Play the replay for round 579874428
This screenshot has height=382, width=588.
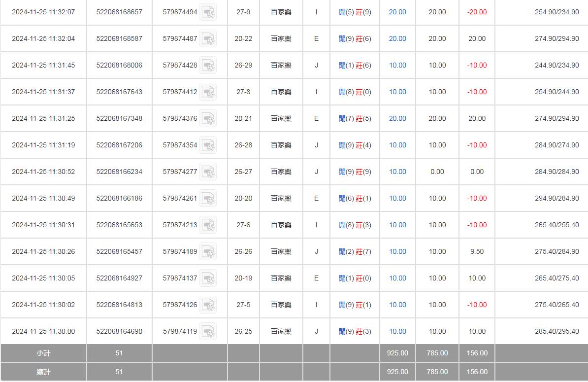[x=208, y=65]
